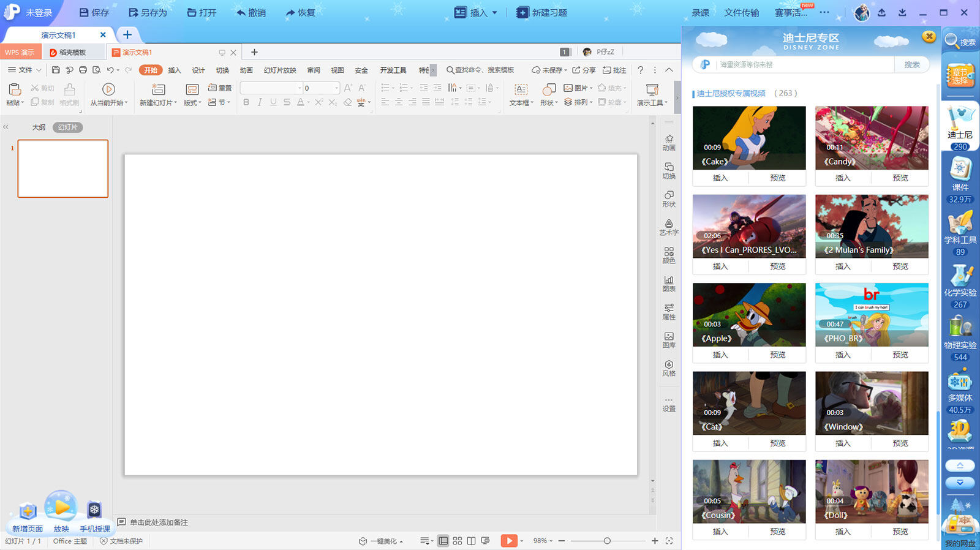Switch to reading view in status bar
980x550 pixels.
[x=471, y=541]
